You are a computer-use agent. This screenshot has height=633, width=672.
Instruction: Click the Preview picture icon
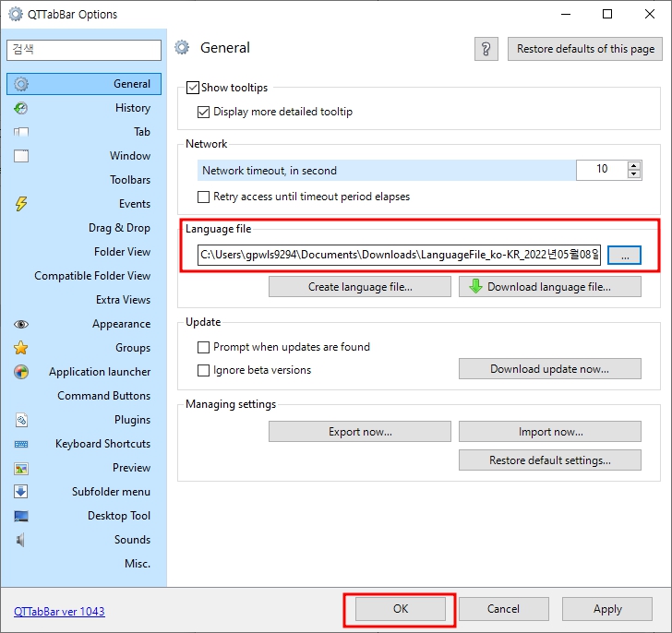pos(21,468)
